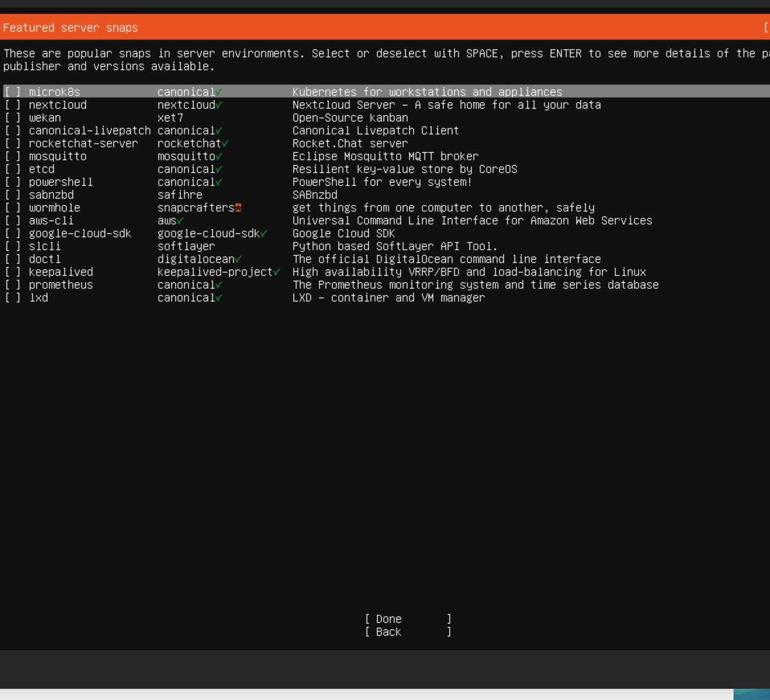
Task: Click the xet7 publisher name
Action: pos(170,118)
